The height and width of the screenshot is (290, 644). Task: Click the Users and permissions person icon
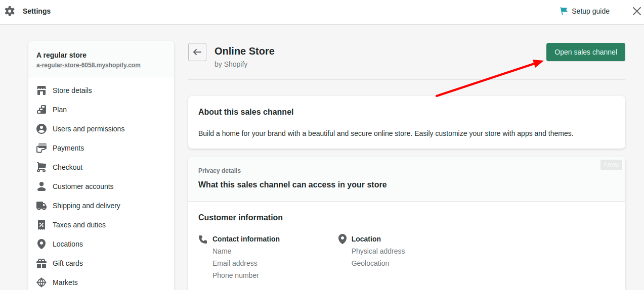[41, 129]
